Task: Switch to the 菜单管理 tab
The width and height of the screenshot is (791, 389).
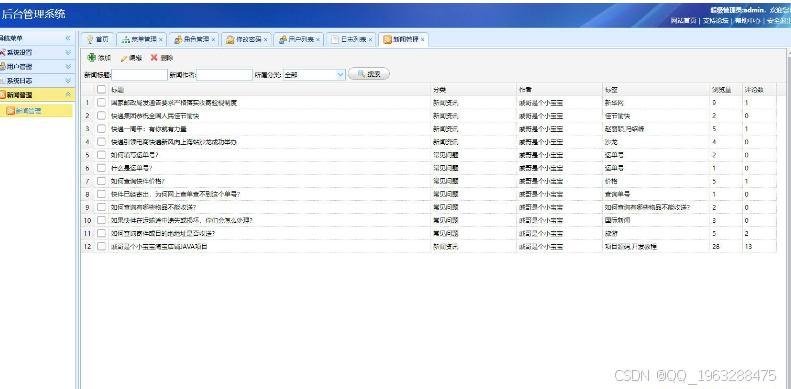Action: pyautogui.click(x=141, y=39)
